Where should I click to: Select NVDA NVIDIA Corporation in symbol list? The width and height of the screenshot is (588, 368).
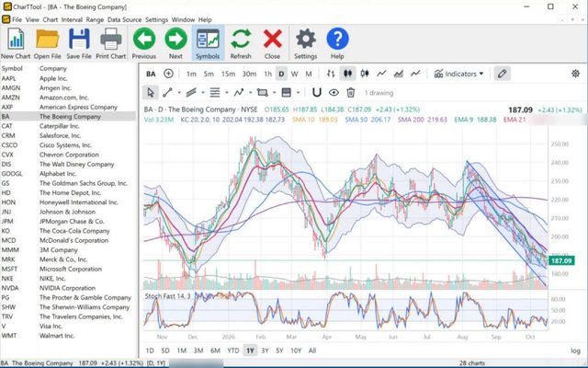tap(68, 288)
